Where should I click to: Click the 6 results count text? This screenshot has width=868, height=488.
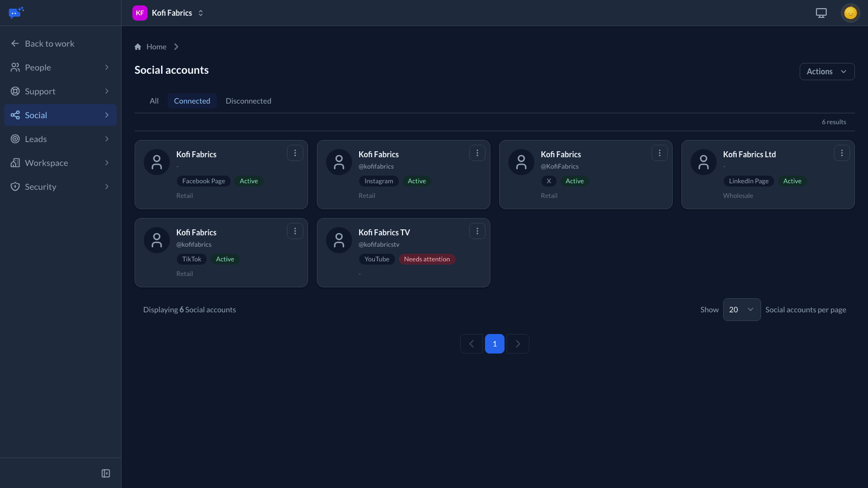(x=834, y=122)
